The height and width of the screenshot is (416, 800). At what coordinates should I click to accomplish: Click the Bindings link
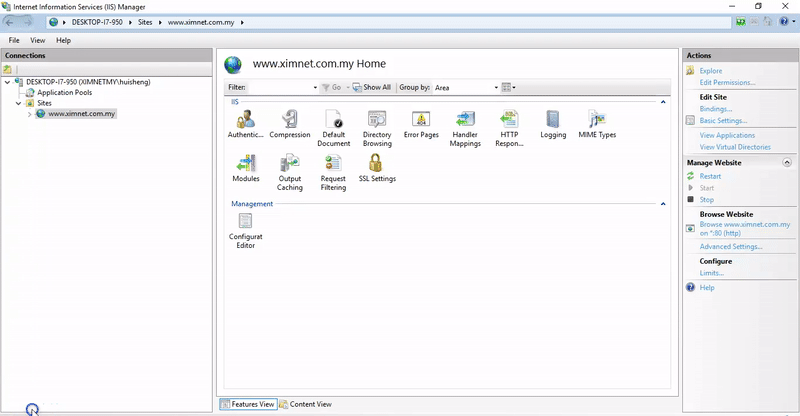tap(715, 109)
